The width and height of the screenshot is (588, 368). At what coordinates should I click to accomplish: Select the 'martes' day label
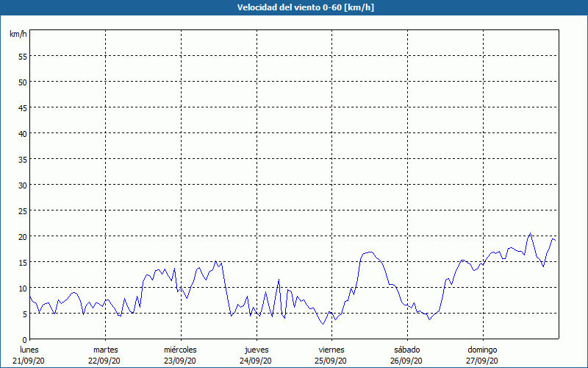point(105,350)
